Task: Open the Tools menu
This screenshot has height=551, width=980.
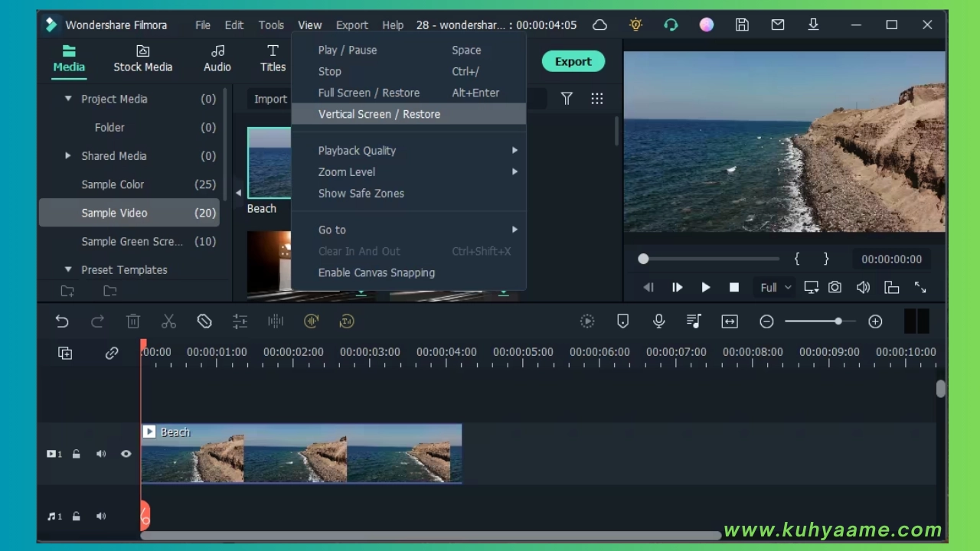Action: coord(271,24)
